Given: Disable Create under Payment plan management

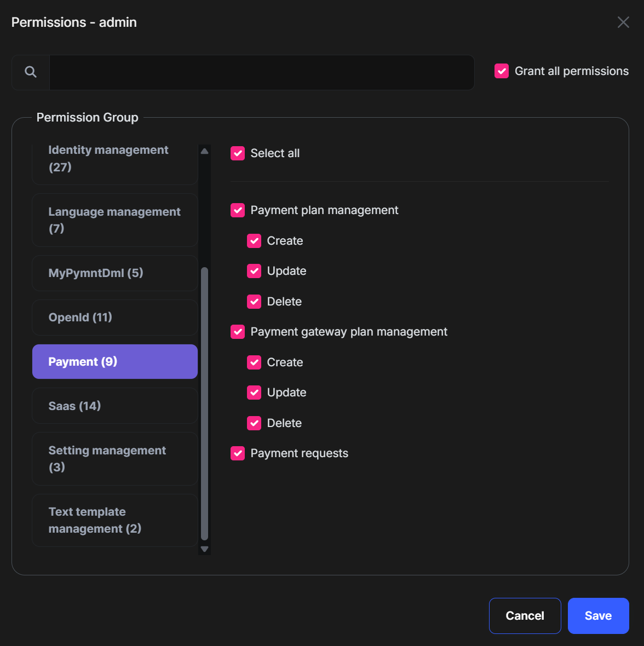Looking at the screenshot, I should click(x=254, y=241).
